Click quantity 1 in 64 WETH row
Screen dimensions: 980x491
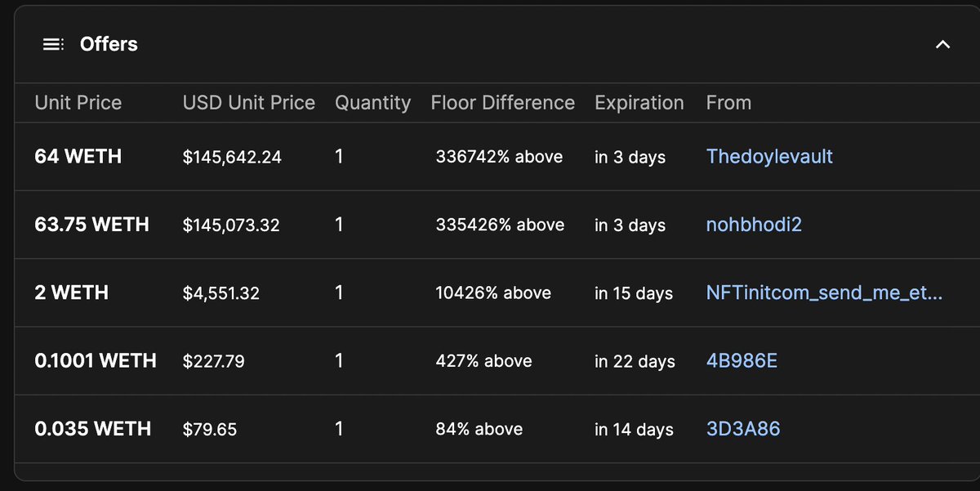pyautogui.click(x=340, y=156)
